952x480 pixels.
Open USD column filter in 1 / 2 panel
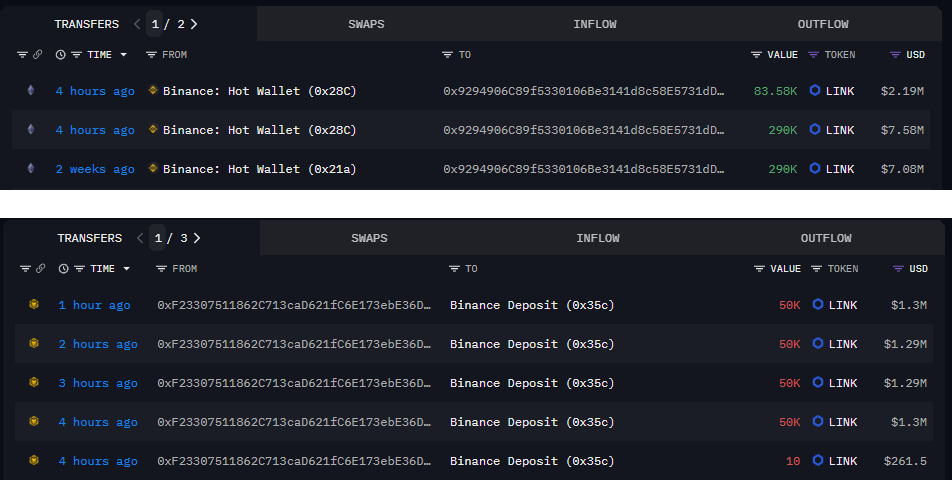[895, 55]
